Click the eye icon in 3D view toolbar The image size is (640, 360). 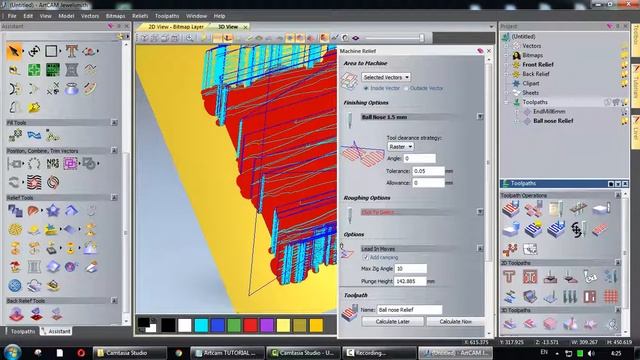(x=356, y=38)
